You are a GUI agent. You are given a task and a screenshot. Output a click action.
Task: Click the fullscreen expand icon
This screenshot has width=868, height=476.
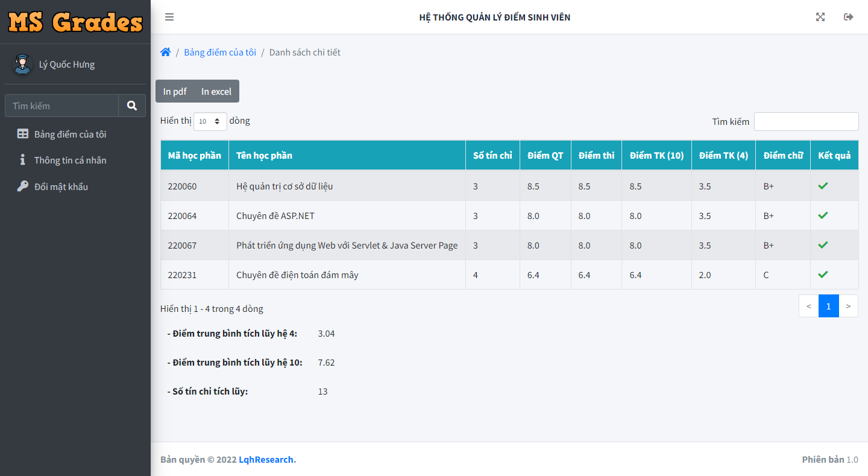pyautogui.click(x=820, y=17)
